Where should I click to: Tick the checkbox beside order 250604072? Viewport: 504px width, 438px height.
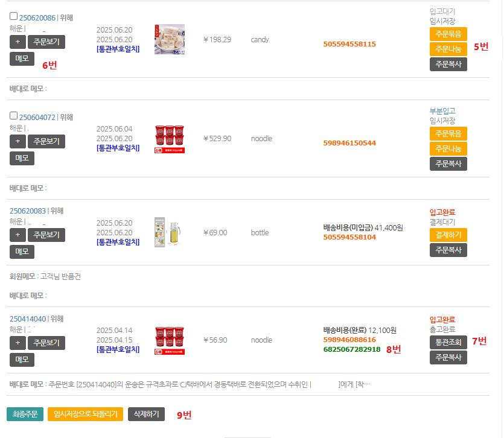pos(14,116)
